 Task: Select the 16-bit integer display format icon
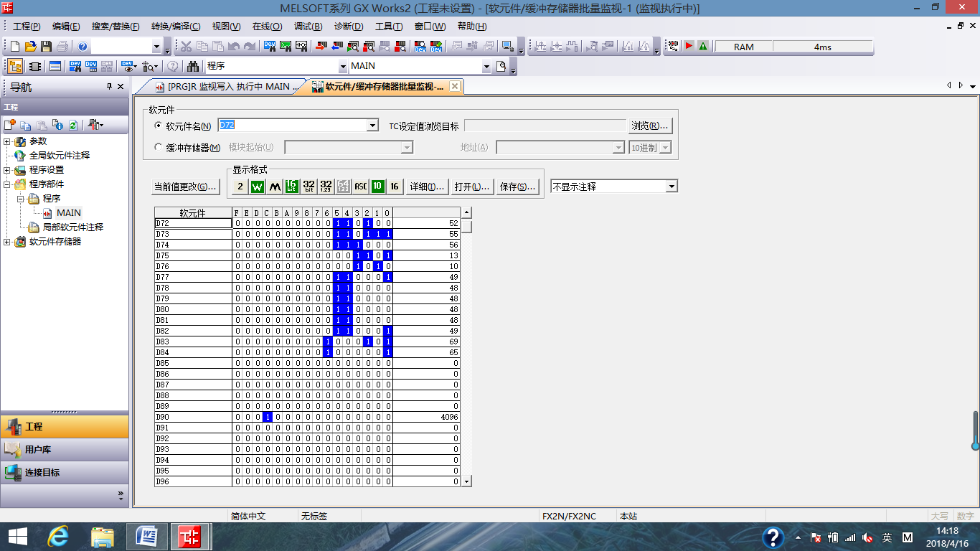point(291,187)
